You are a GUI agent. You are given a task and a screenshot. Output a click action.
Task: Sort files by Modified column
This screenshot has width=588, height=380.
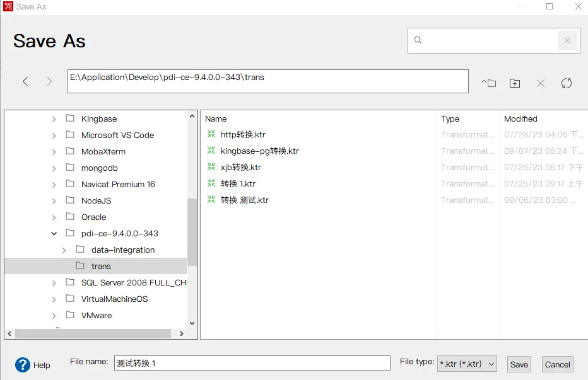(x=520, y=118)
